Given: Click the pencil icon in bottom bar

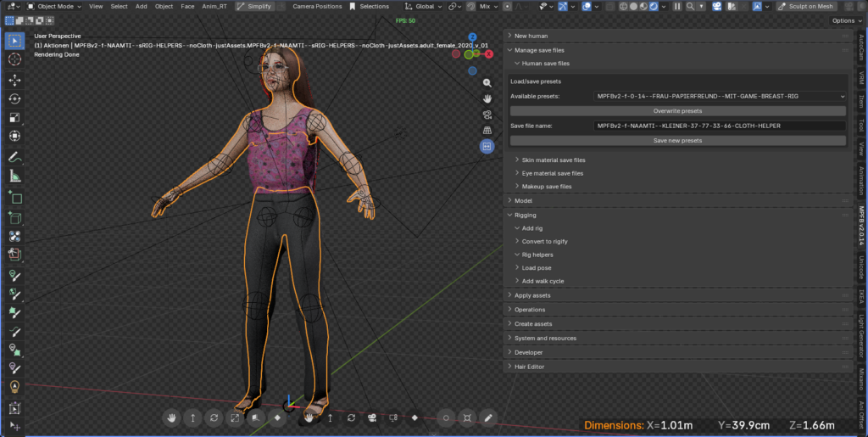Looking at the screenshot, I should click(x=488, y=417).
